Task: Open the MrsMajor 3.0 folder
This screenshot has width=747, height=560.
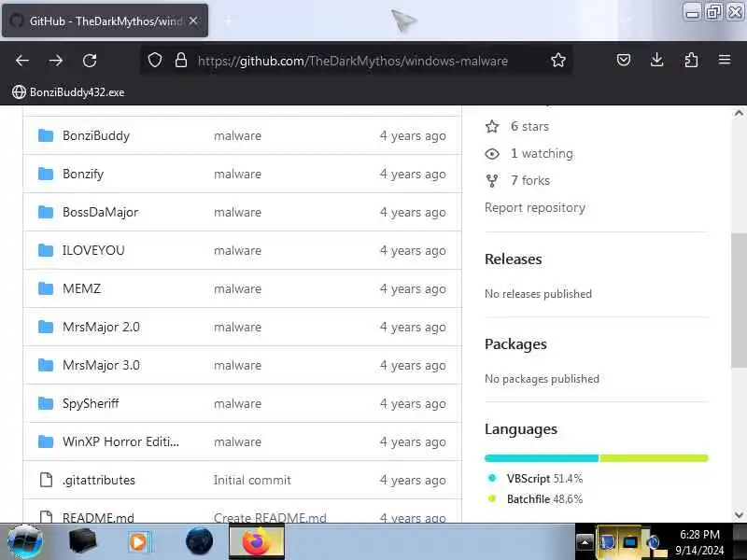Action: pyautogui.click(x=101, y=365)
